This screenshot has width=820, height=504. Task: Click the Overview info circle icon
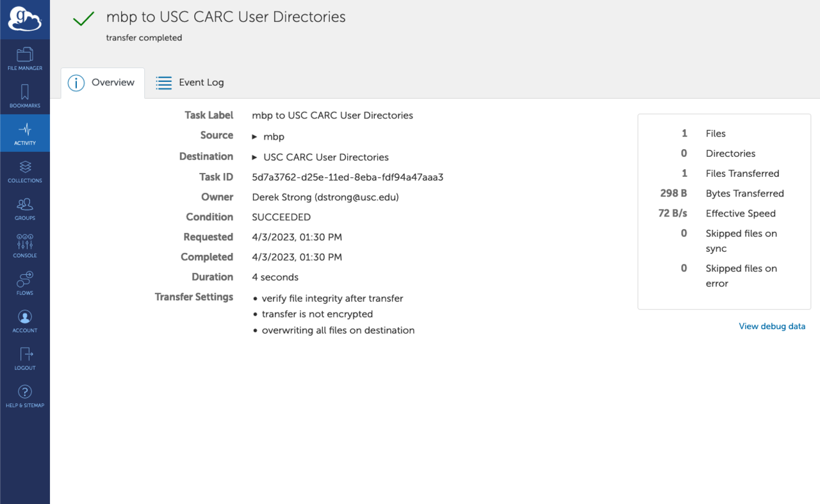tap(76, 83)
